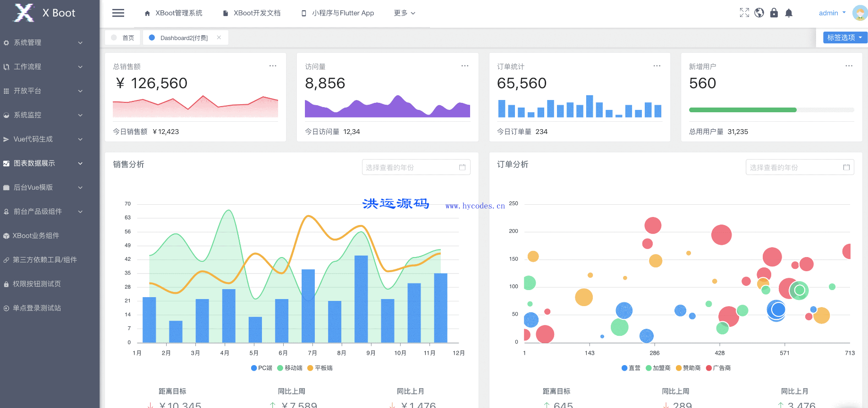The width and height of the screenshot is (868, 408).
Task: Click the X Boot logo icon
Action: coord(24,13)
